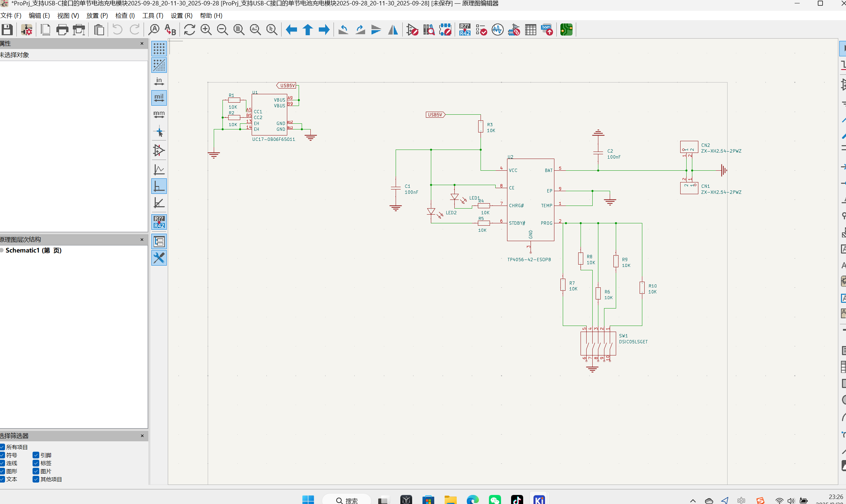846x504 pixels.
Task: Click the Windows taskbar search box
Action: 346,500
